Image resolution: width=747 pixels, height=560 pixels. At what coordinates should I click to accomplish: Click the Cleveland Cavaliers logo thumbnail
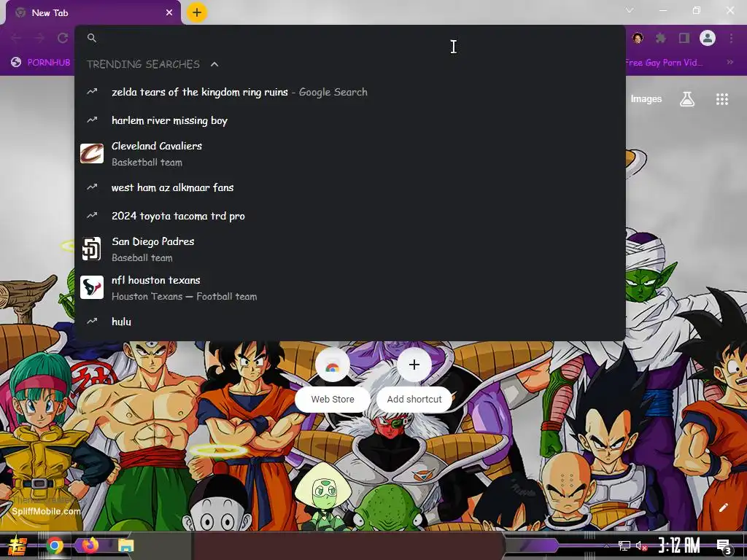[x=92, y=154]
